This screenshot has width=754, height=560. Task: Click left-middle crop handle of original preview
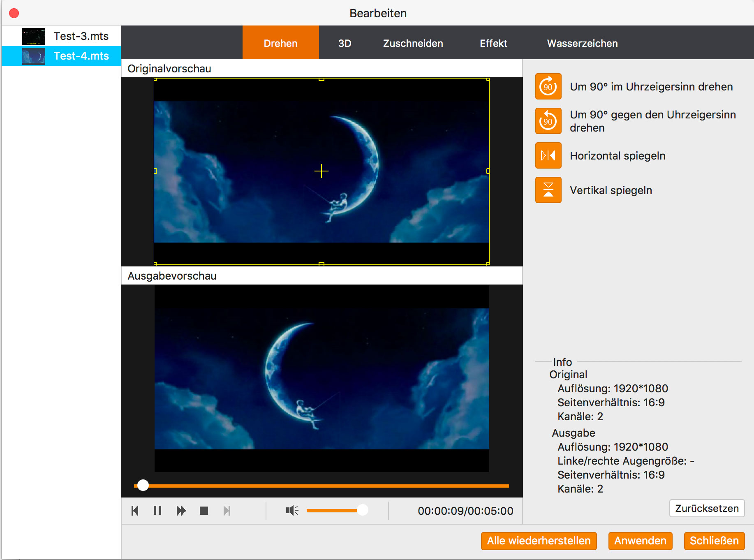point(155,171)
